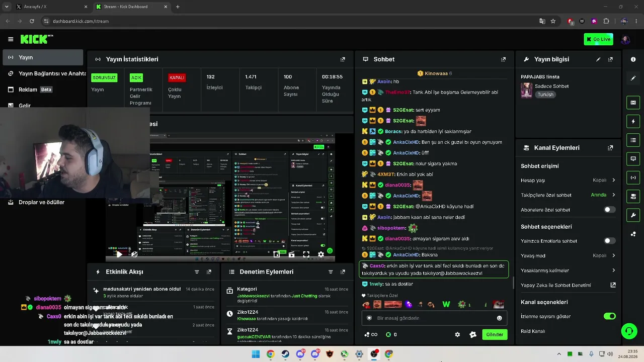Click the Gönder send button

tap(495, 334)
